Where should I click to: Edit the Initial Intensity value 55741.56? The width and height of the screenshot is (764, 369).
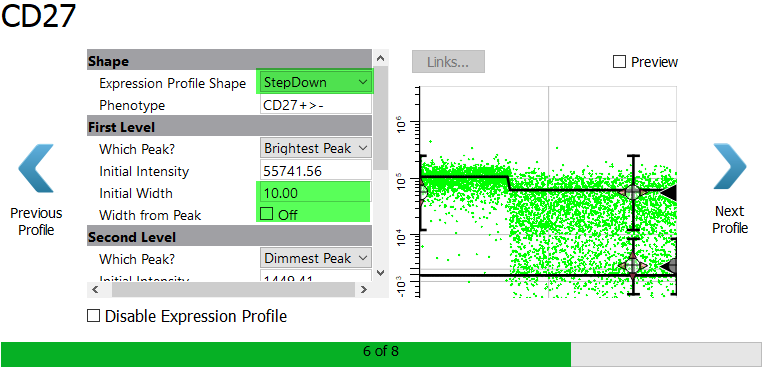[316, 171]
